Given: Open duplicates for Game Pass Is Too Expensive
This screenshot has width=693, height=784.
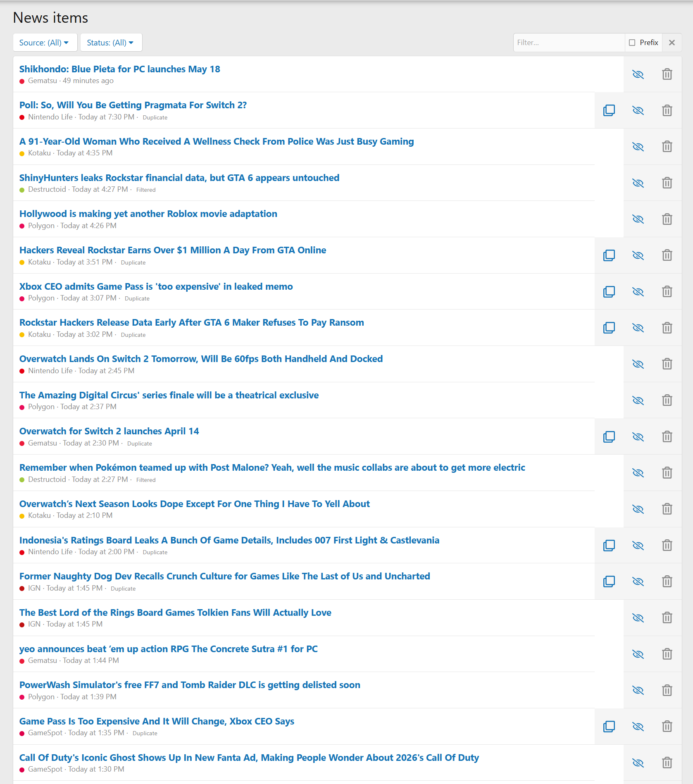Looking at the screenshot, I should 609,727.
